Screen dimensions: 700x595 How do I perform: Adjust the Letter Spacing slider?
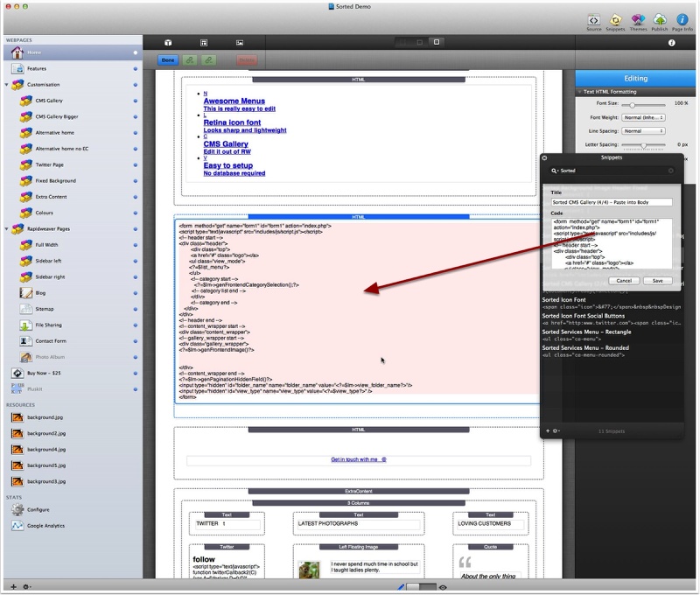click(643, 144)
